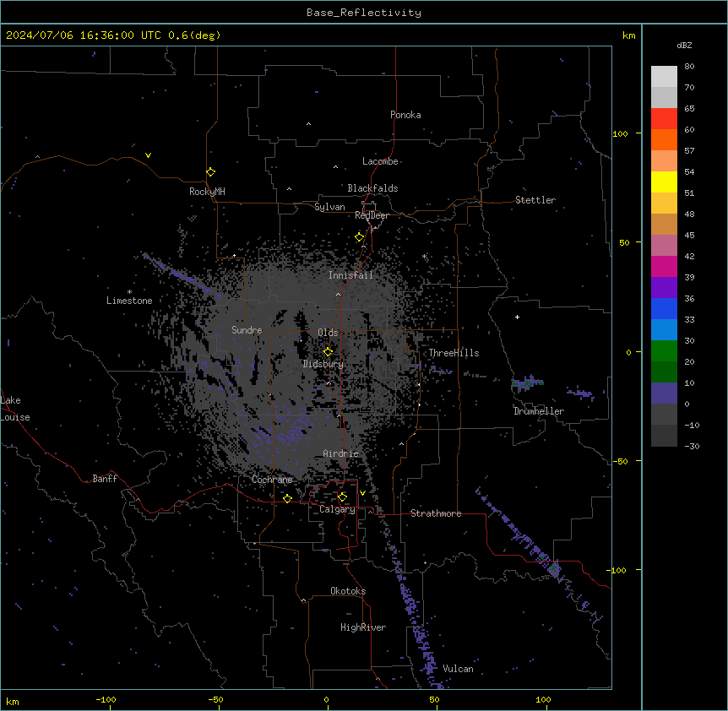Click the white asterisk above Limestone
The image size is (728, 711).
[x=129, y=292]
